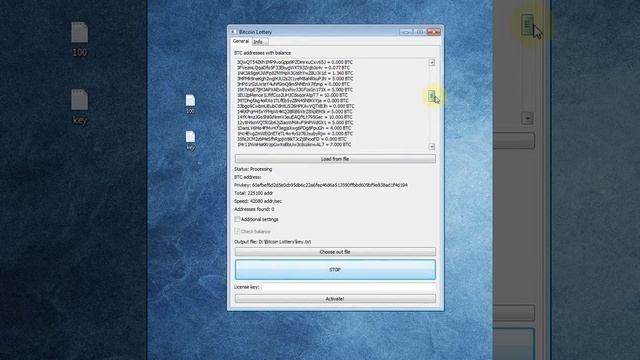Screen dimensions: 640x360
Task: Maximize the Bitcoin Lottery window
Action: [420, 32]
